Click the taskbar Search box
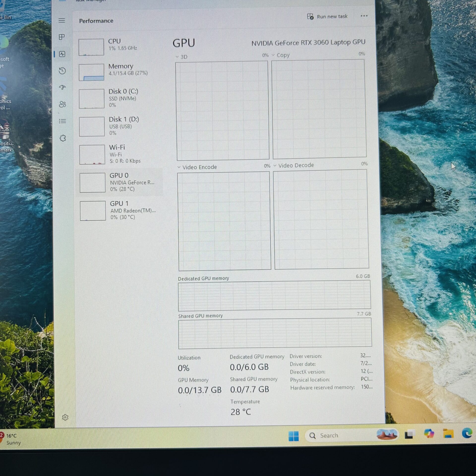Screen dimensions: 476x476 (352, 435)
